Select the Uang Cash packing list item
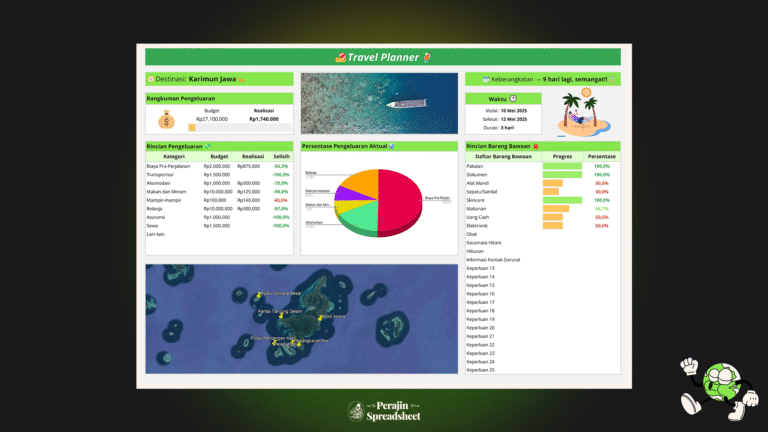 click(478, 217)
